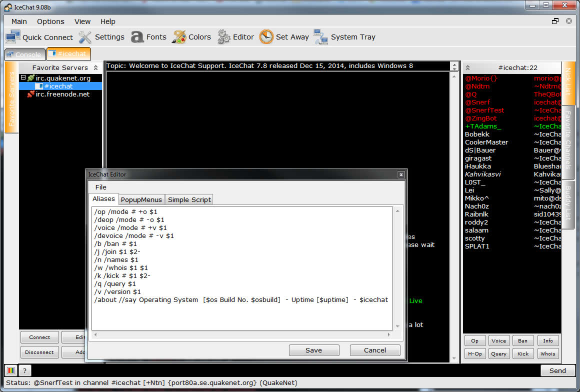Viewport: 580px width, 392px height.
Task: Click chat window scrollbar down arrow
Action: pyautogui.click(x=454, y=358)
